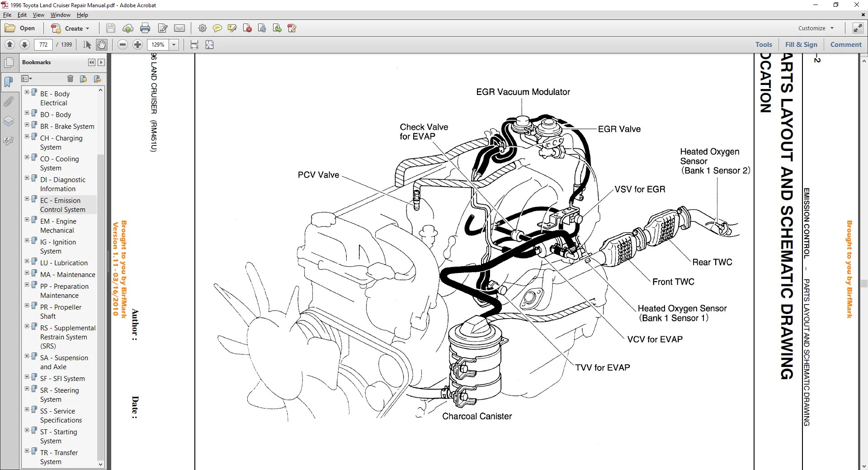The height and width of the screenshot is (470, 868).
Task: Open the bookmark options menu
Action: point(27,79)
